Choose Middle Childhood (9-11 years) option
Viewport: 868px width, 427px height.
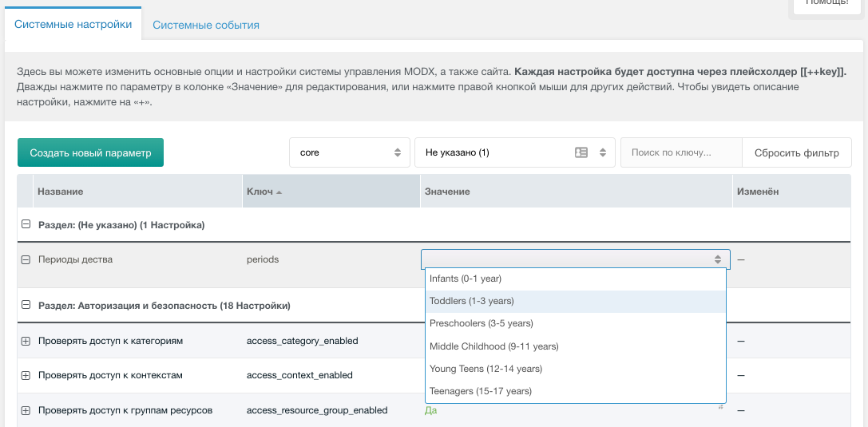click(575, 346)
